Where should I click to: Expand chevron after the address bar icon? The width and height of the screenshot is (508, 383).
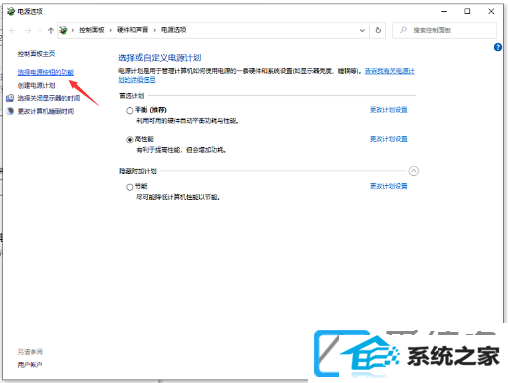pos(73,30)
